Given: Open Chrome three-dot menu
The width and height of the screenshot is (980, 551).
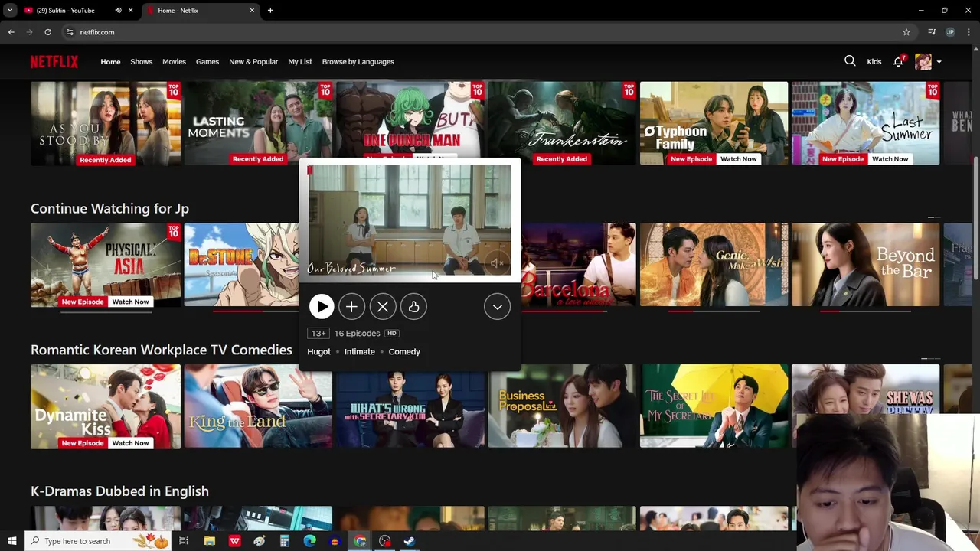Looking at the screenshot, I should (x=969, y=32).
